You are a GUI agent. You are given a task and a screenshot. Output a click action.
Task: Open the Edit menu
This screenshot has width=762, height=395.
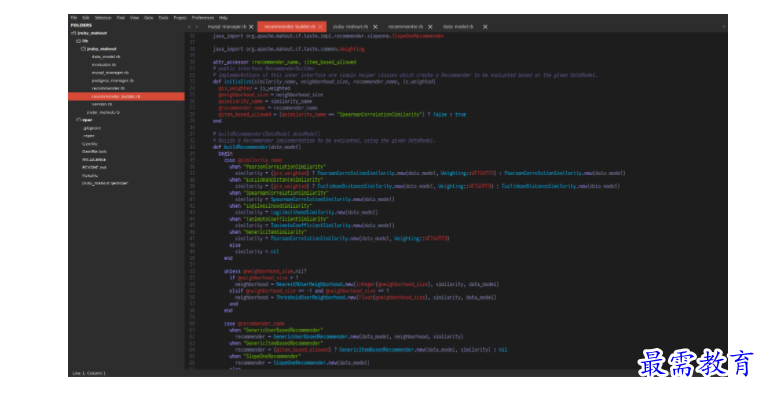point(86,17)
